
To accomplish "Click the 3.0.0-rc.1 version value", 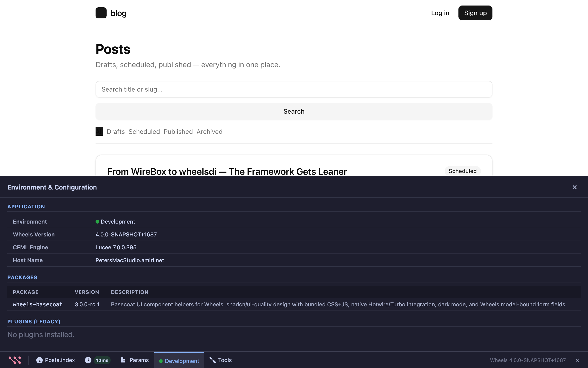I will (87, 305).
